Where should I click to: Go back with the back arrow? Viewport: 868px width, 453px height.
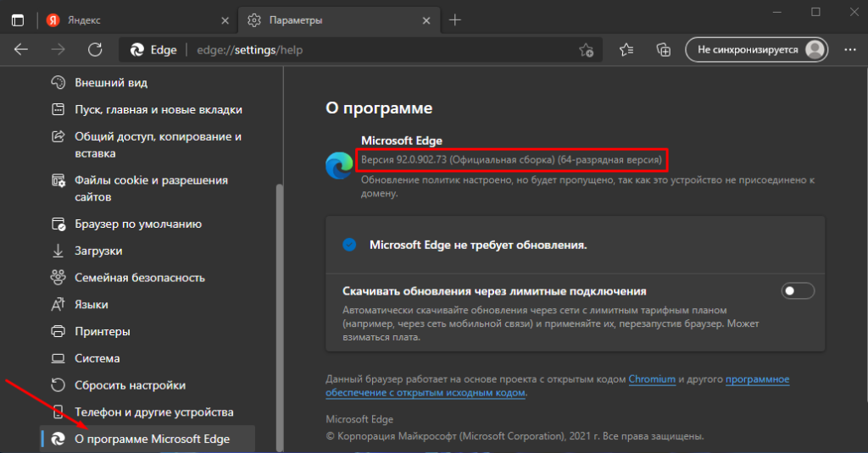tap(21, 50)
